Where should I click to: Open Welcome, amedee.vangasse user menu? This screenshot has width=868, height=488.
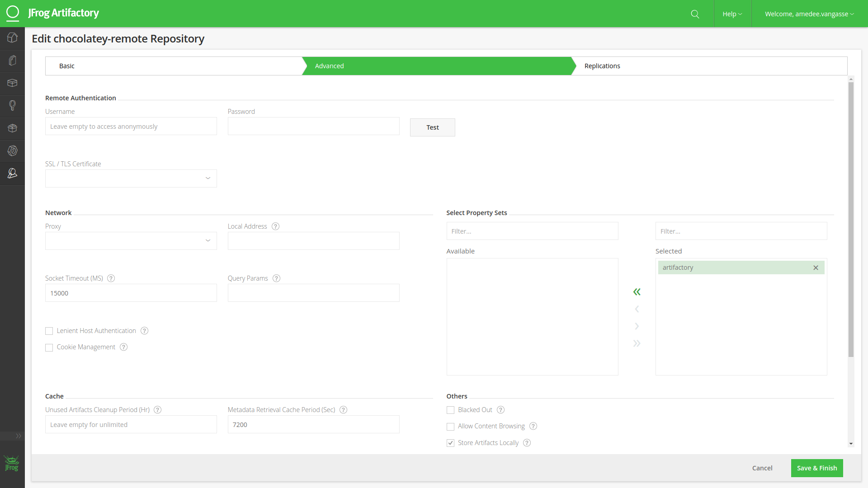809,14
